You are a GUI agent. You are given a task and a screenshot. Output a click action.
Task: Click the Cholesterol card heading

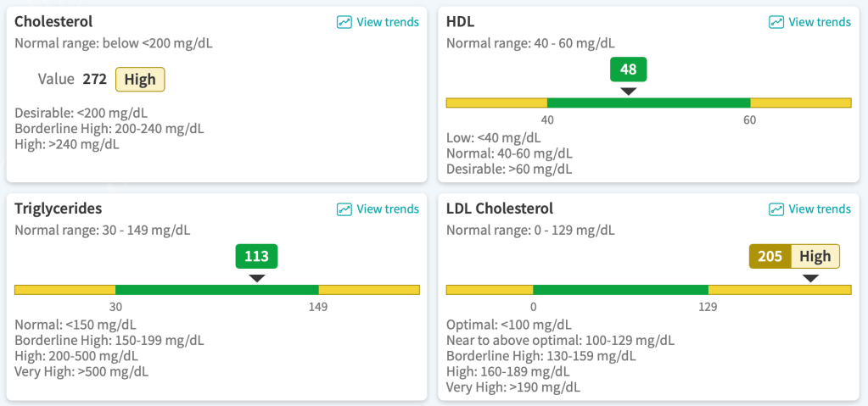53,22
